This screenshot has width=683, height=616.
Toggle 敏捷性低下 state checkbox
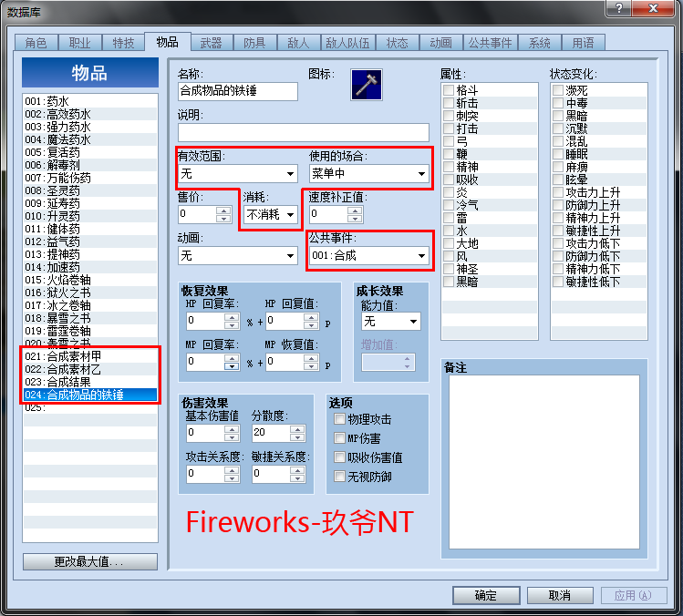558,282
